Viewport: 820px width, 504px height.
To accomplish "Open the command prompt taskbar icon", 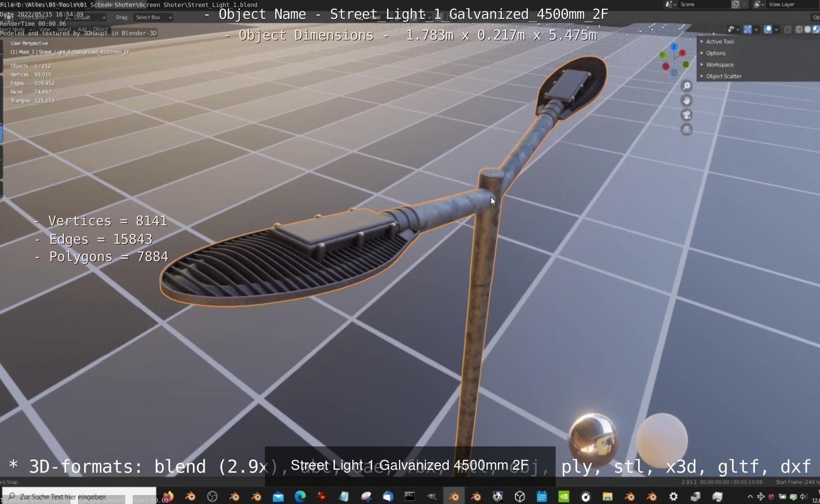I will coord(410,497).
